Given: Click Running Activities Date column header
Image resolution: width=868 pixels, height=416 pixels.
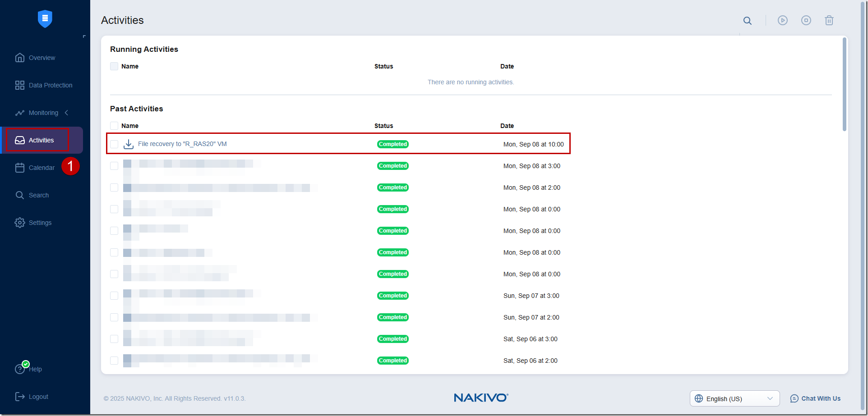Looking at the screenshot, I should tap(507, 66).
